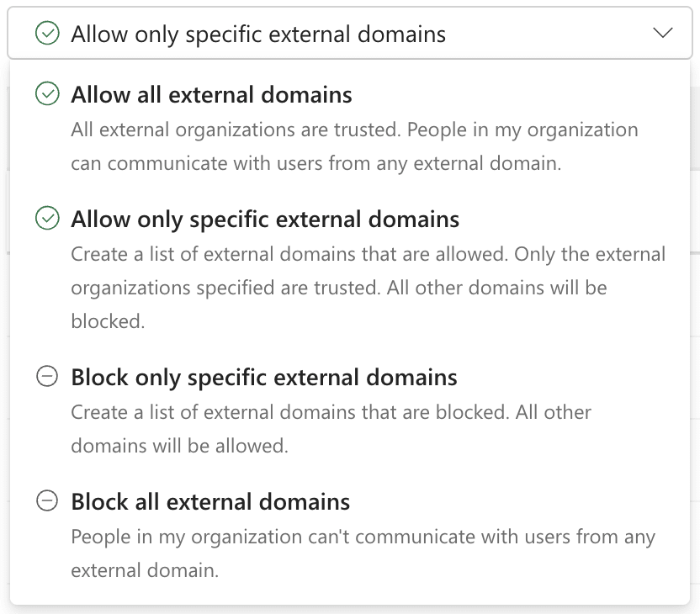Click green checkmark icon in the dropdown list's Allow only specific option
Viewport: 700px width, 614px height.
[x=47, y=218]
